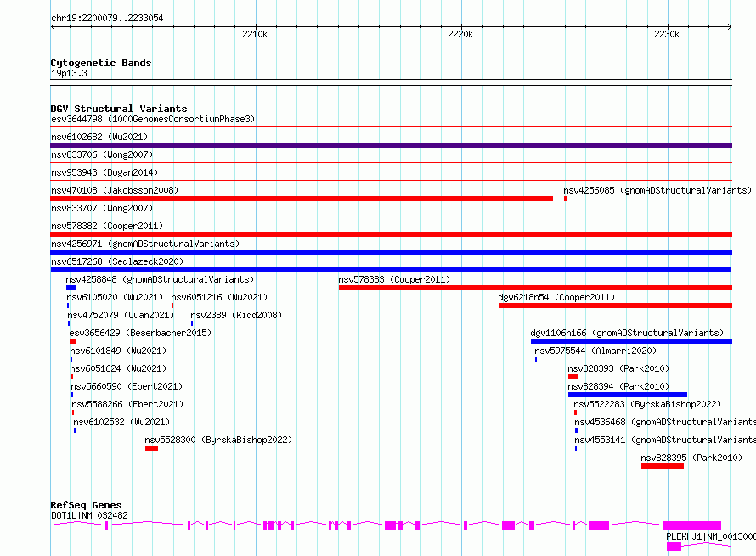The height and width of the screenshot is (556, 756).
Task: Open the DOT1L|NM_032482 gene label
Action: (x=89, y=515)
